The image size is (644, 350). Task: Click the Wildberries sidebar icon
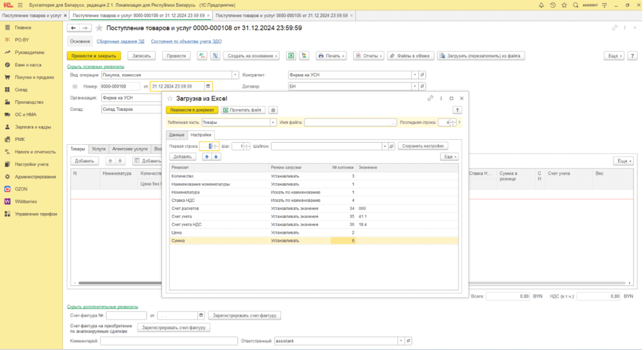point(7,201)
